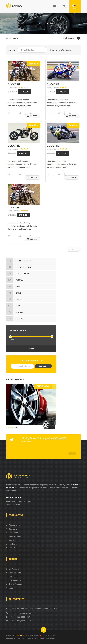Click the Filter button under price
Screen dimensions: 87x644
point(31,349)
